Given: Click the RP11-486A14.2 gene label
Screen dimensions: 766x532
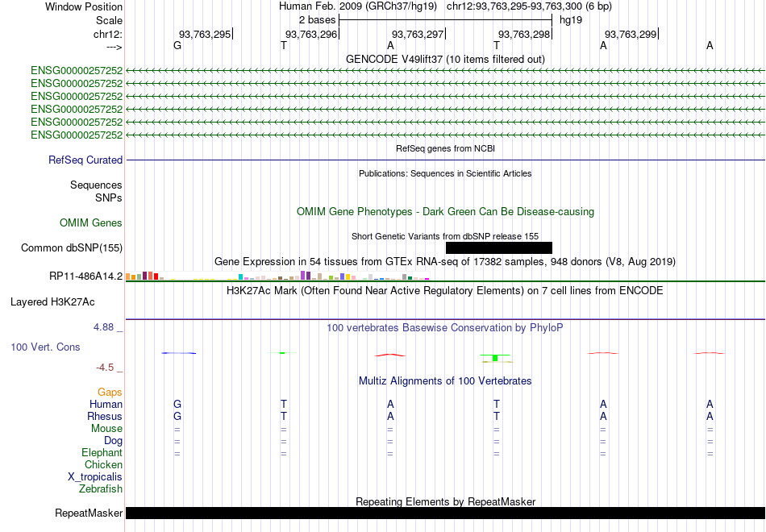Looking at the screenshot, I should 86,276.
